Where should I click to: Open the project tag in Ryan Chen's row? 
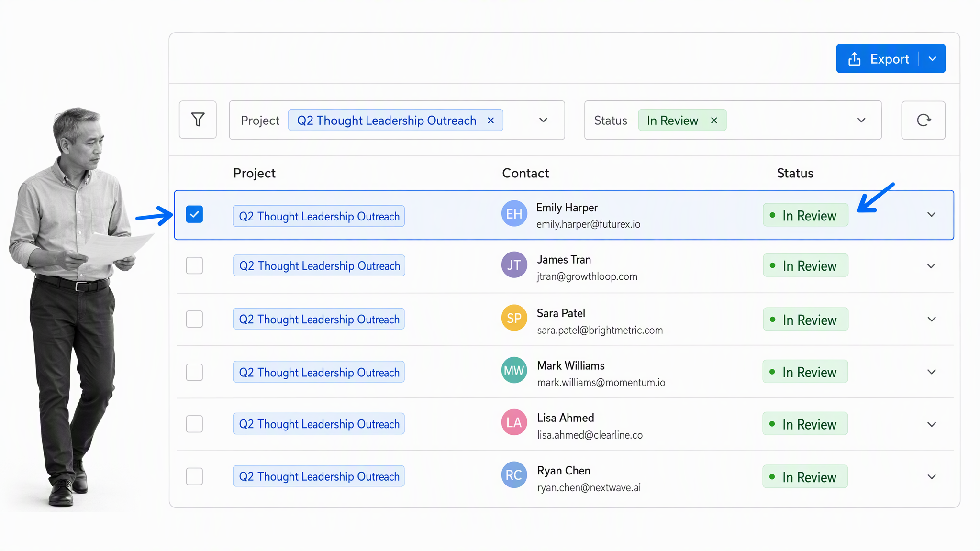click(319, 476)
